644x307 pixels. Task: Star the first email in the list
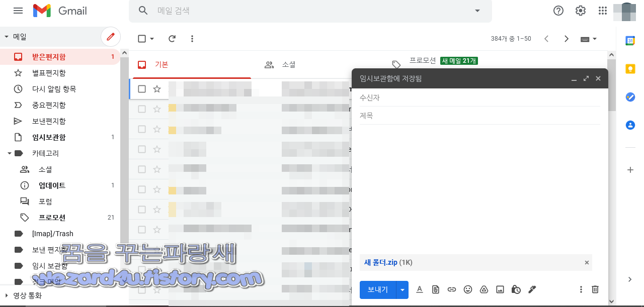tap(156, 88)
